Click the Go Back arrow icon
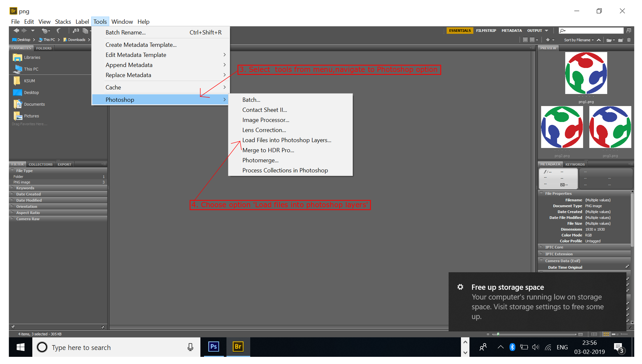The image size is (642, 364). coord(16,31)
